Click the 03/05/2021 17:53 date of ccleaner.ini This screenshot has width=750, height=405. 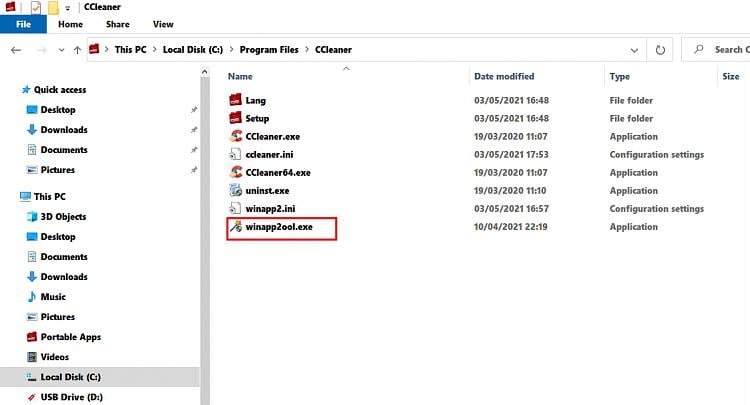click(511, 155)
